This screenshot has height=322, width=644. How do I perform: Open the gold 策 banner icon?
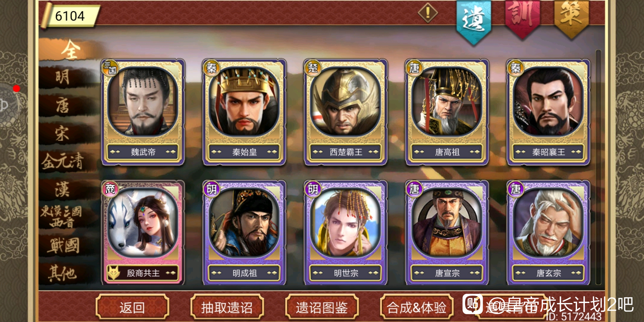click(x=571, y=19)
